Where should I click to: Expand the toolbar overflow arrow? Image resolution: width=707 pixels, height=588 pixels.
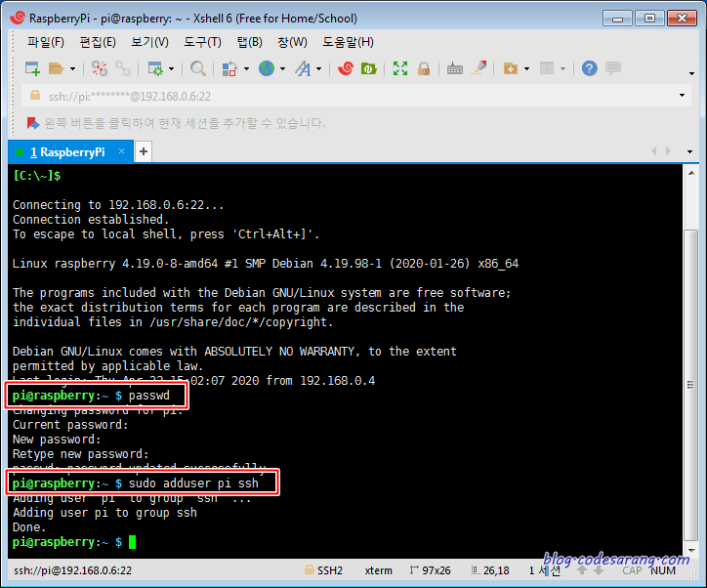click(691, 73)
